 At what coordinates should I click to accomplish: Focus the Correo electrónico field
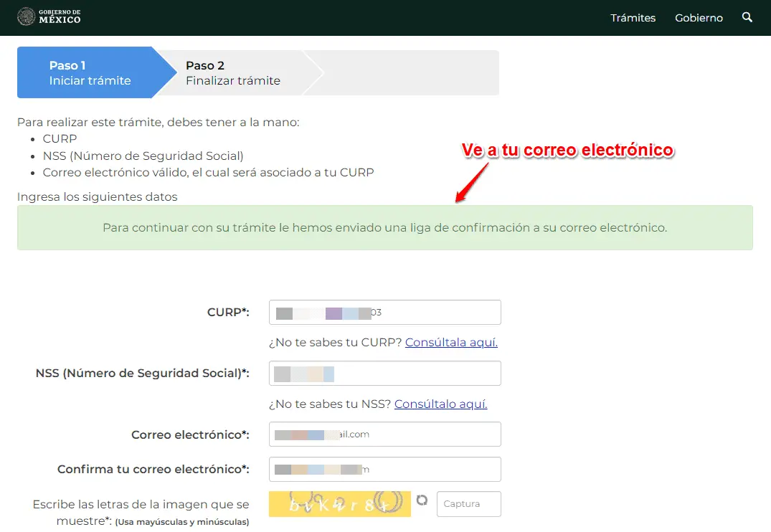[x=385, y=434]
